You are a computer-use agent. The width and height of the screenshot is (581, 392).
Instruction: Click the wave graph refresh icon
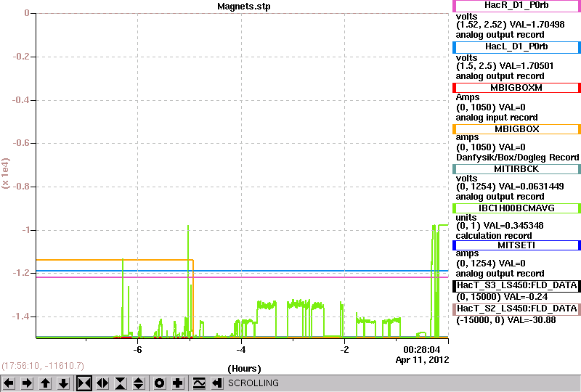(x=199, y=383)
